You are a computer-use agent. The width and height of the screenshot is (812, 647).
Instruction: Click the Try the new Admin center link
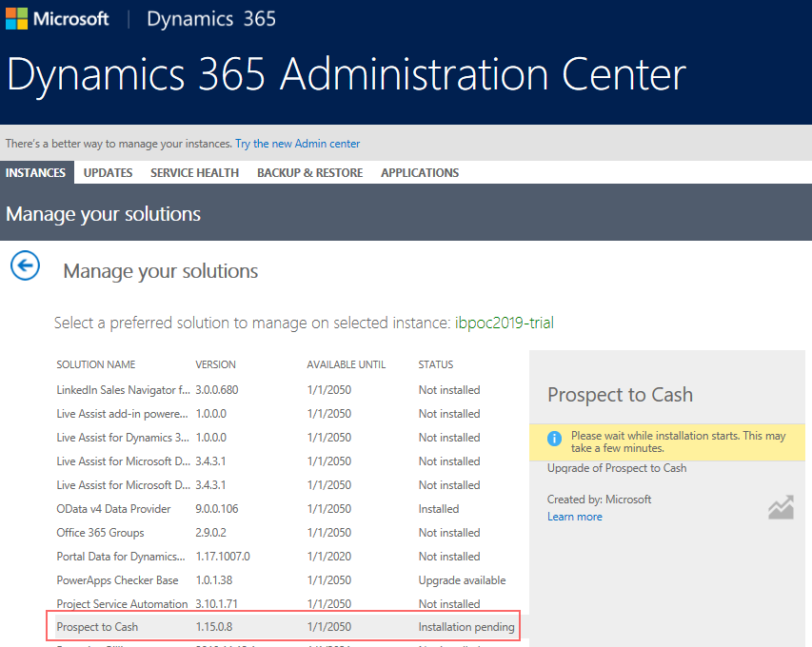point(297,144)
